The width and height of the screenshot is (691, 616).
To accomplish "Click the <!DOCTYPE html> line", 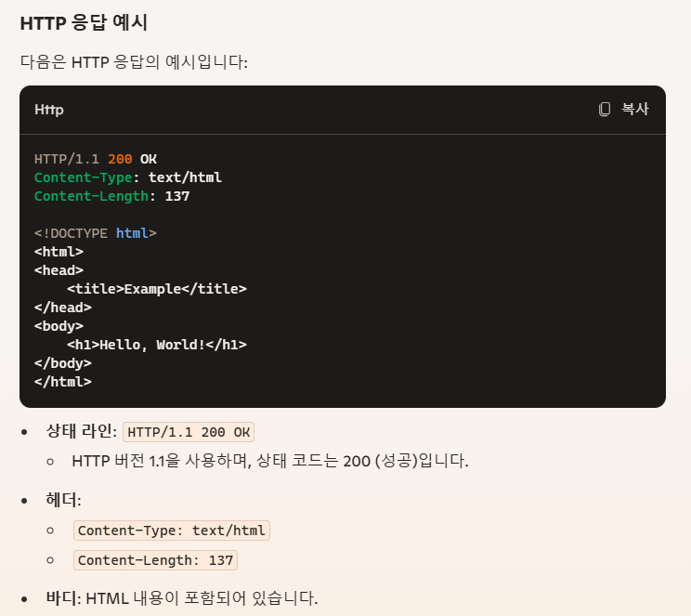I will click(x=96, y=233).
